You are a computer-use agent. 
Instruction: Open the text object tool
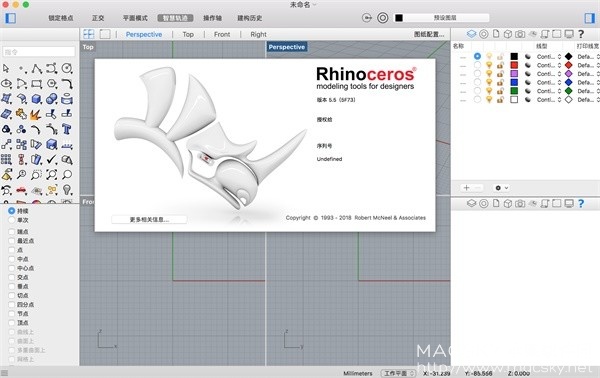coord(67,129)
